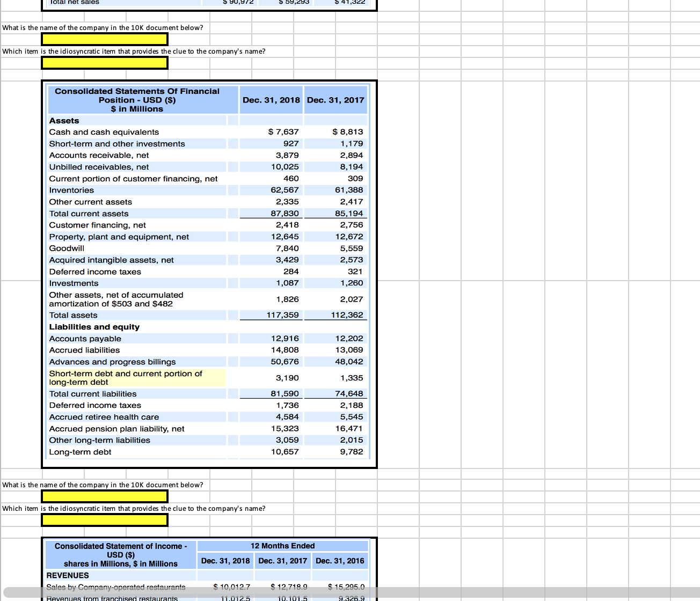Click unbilled receivables value '10,025'
700x601 pixels.
click(x=285, y=167)
